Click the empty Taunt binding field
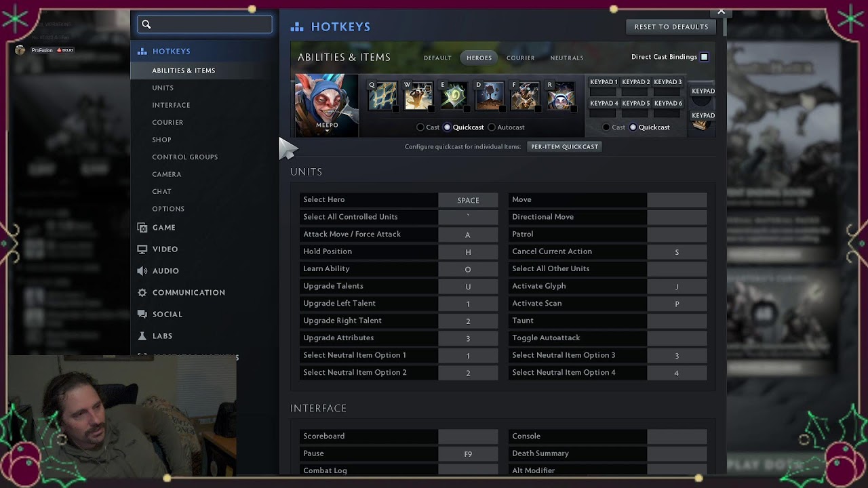 tap(677, 321)
